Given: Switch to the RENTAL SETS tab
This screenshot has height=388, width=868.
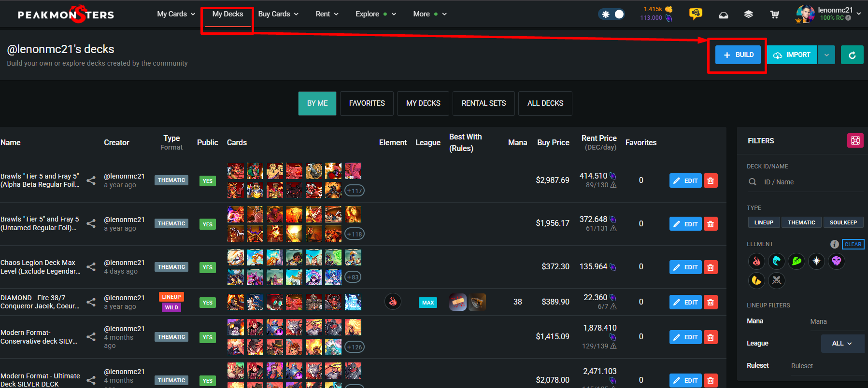Looking at the screenshot, I should pyautogui.click(x=484, y=103).
